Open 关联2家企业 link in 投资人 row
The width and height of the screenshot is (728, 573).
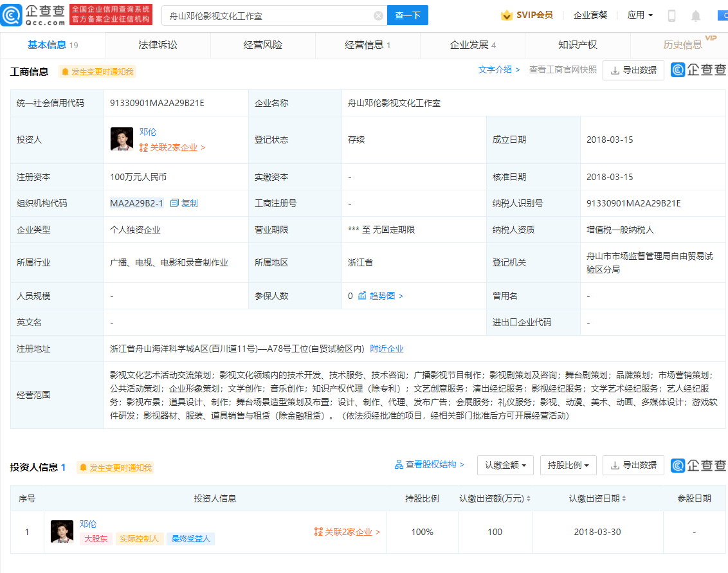(x=172, y=148)
